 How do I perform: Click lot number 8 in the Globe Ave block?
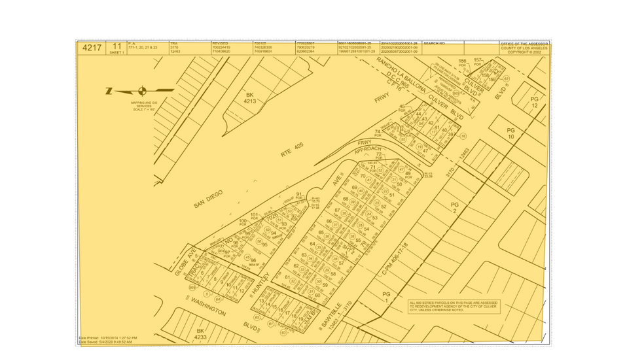coord(215,279)
